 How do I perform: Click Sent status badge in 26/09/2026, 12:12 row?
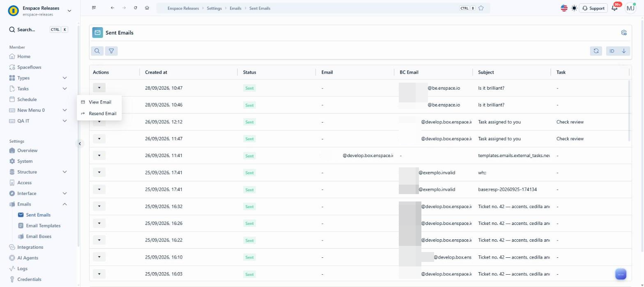click(x=249, y=122)
